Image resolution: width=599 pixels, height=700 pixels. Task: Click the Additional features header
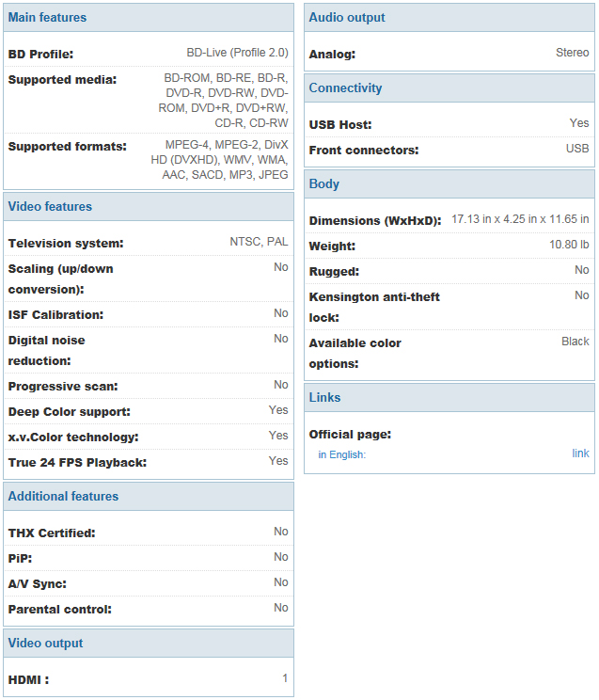coord(149,497)
